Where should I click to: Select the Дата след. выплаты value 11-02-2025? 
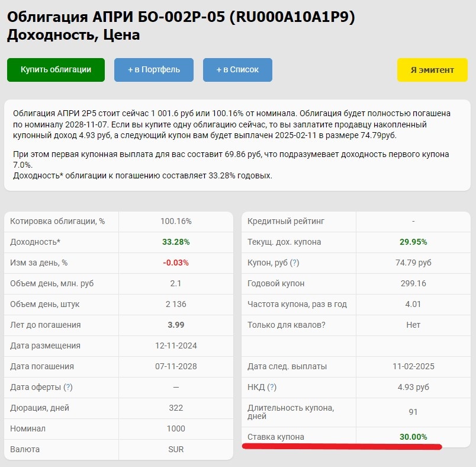[x=413, y=366]
